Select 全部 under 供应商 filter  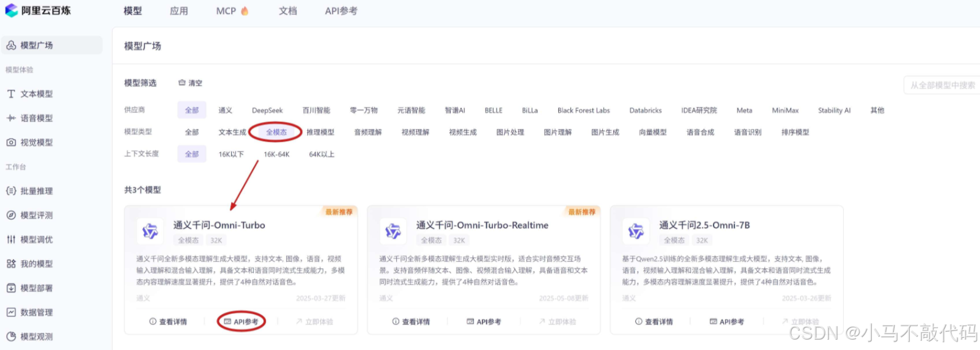(x=192, y=111)
